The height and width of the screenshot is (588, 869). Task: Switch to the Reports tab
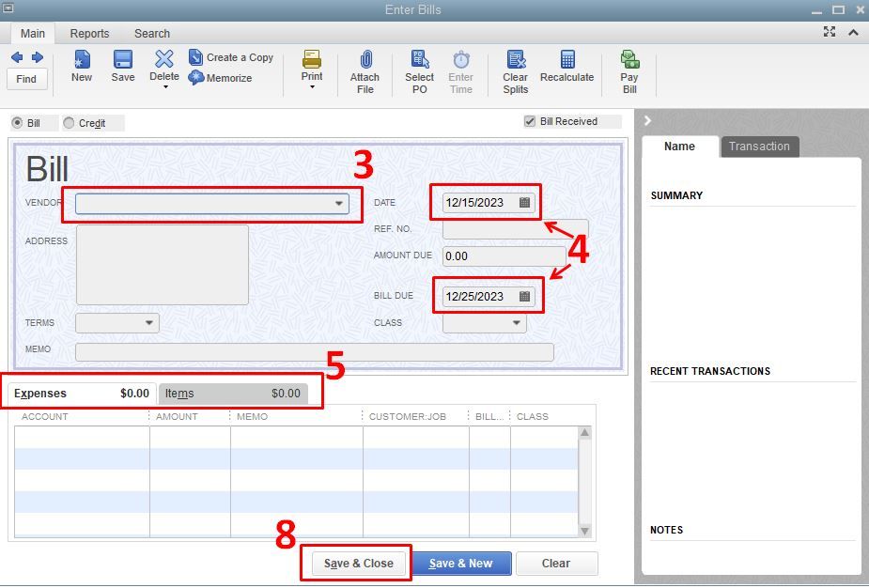(90, 33)
